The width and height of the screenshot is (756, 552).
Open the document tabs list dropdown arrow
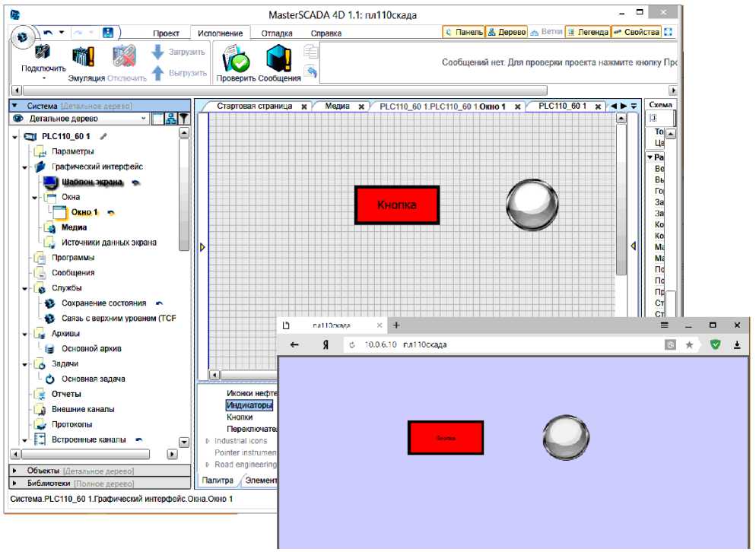(x=634, y=106)
